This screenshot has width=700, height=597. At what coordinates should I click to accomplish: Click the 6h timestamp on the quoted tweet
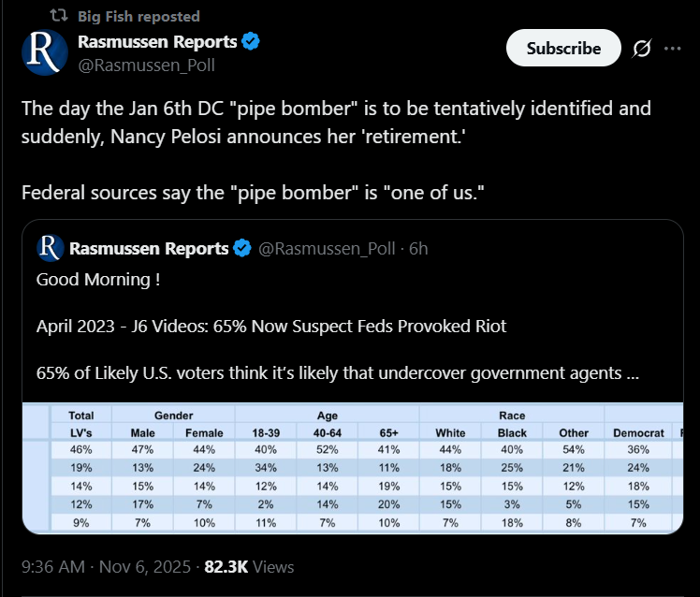click(x=418, y=248)
